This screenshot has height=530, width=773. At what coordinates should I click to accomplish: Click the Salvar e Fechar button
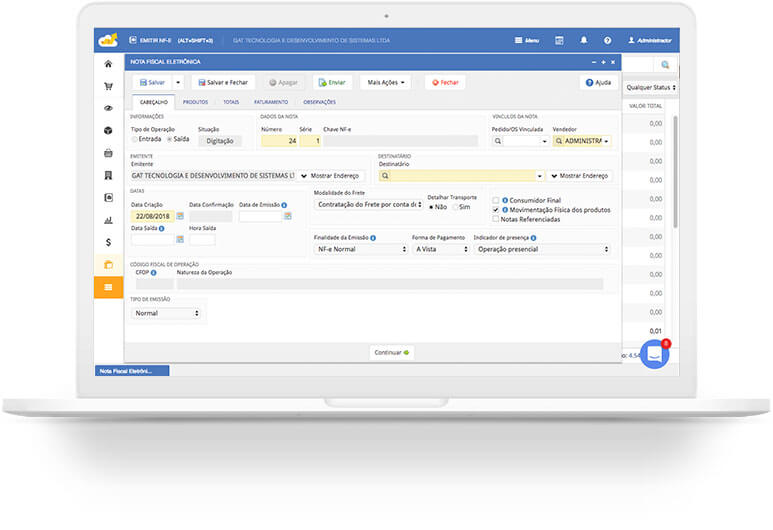point(224,83)
